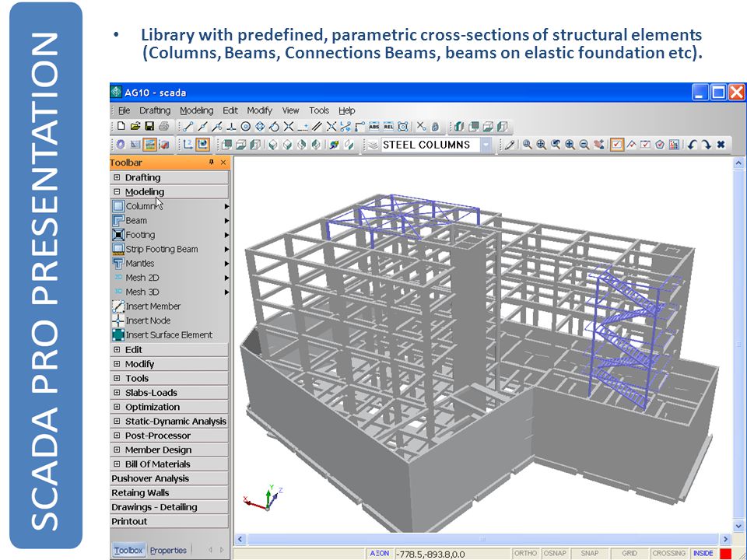Viewport: 747px width, 560px height.
Task: Open the Column submenu arrow
Action: click(226, 206)
